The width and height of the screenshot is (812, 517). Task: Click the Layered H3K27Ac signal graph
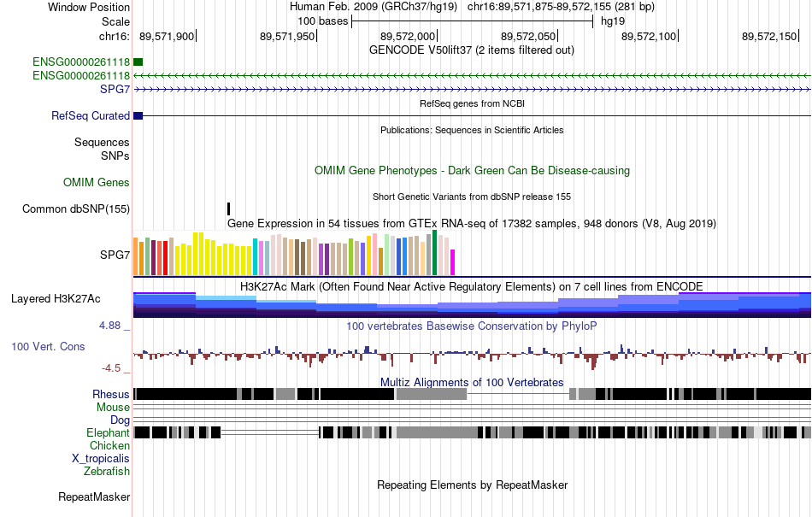point(472,305)
